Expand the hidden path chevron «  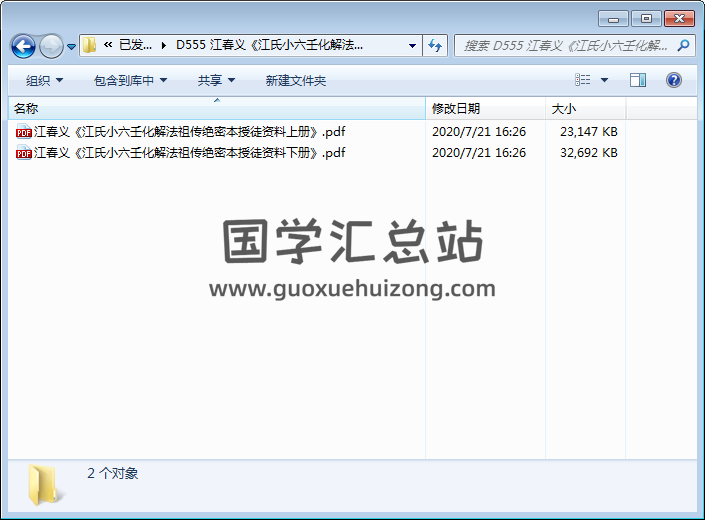[108, 45]
